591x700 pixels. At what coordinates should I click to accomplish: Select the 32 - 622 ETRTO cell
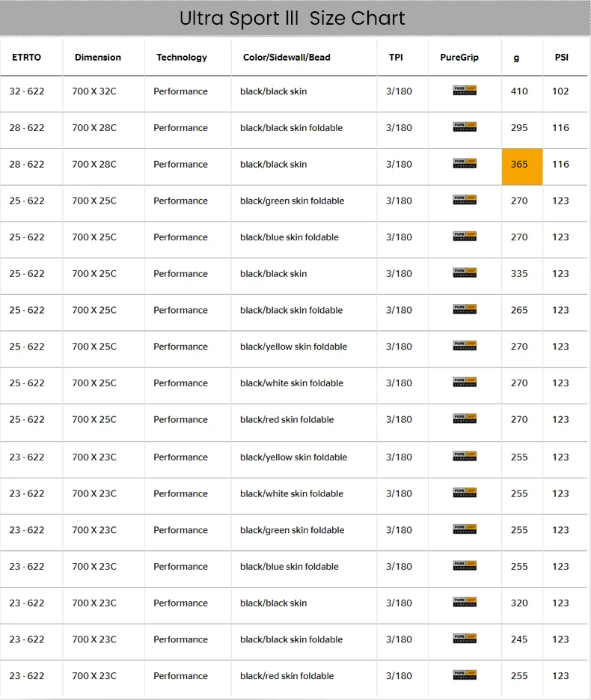click(27, 91)
